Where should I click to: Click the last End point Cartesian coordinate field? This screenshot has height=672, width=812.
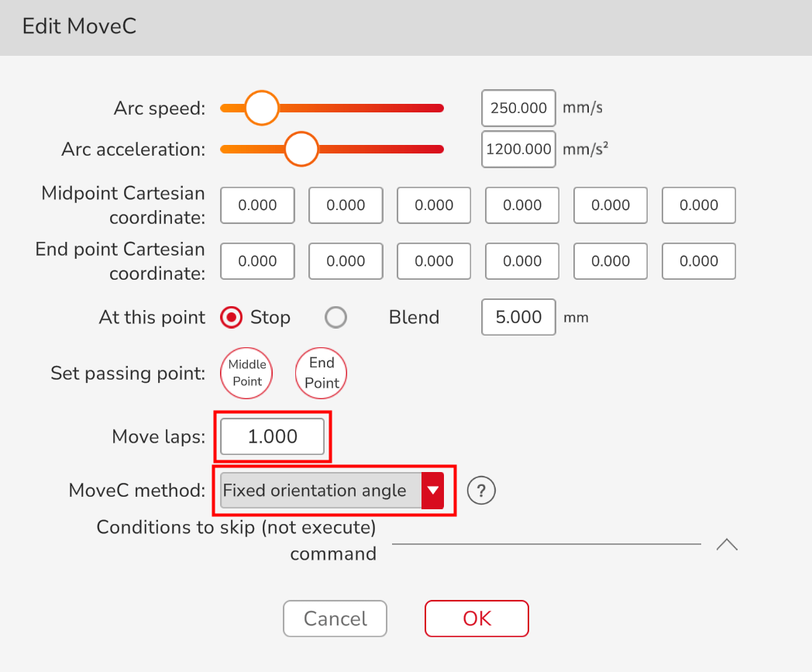click(699, 261)
